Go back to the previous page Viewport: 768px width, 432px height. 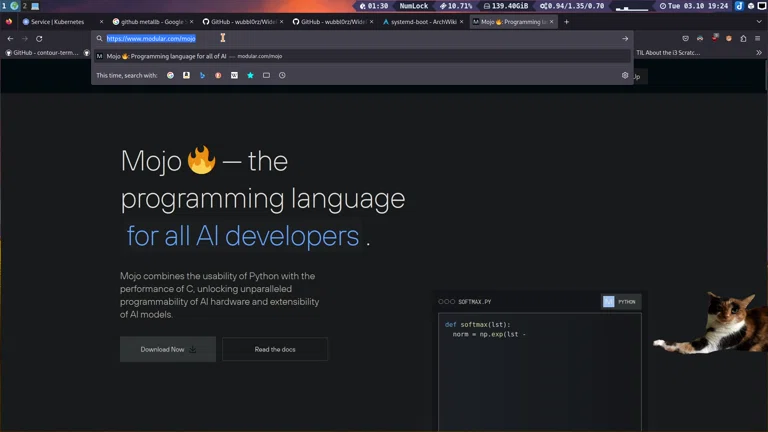(10, 39)
